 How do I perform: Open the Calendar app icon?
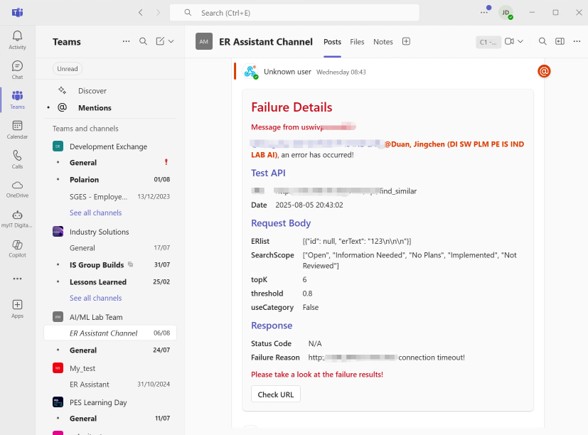click(x=17, y=129)
